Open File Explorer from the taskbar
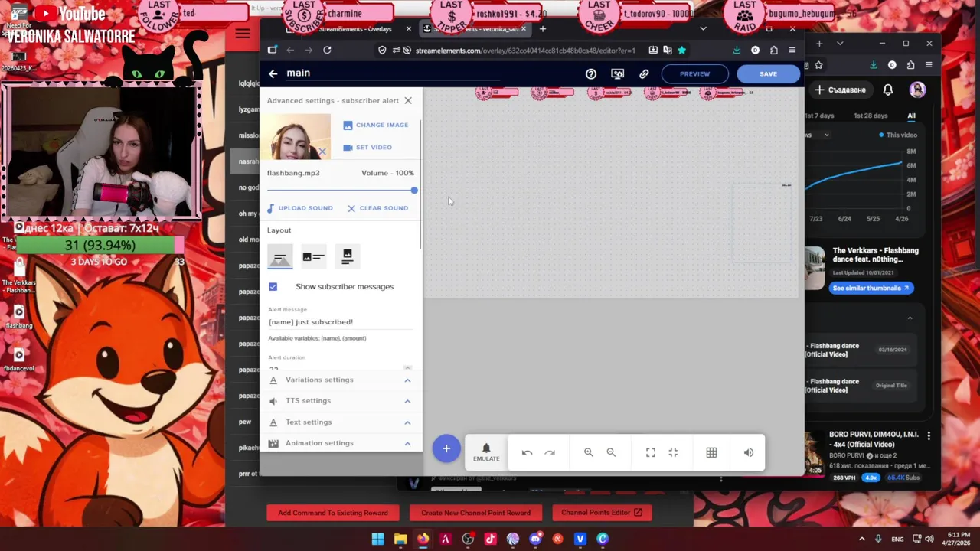The width and height of the screenshot is (980, 551). (400, 539)
